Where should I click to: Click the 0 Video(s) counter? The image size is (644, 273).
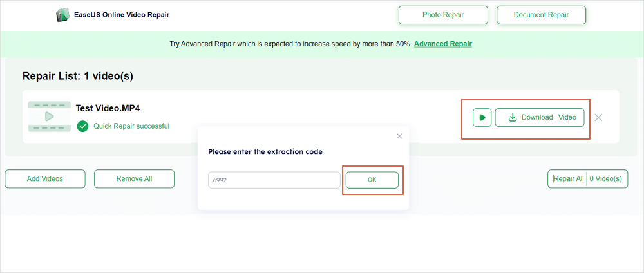click(x=607, y=179)
